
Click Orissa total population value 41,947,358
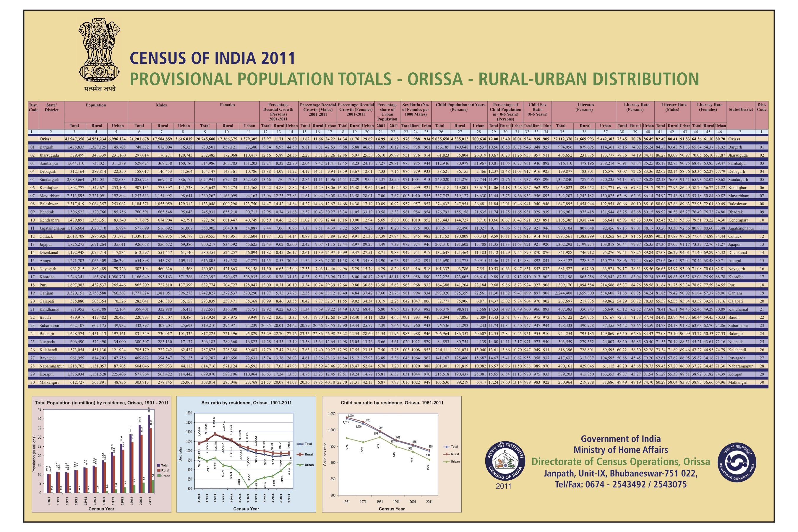point(75,139)
